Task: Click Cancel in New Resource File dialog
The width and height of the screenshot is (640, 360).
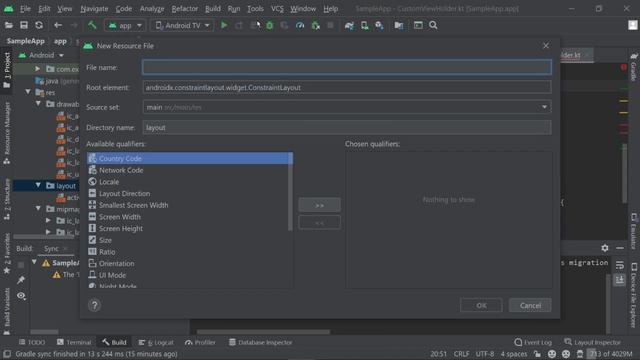Action: (530, 305)
